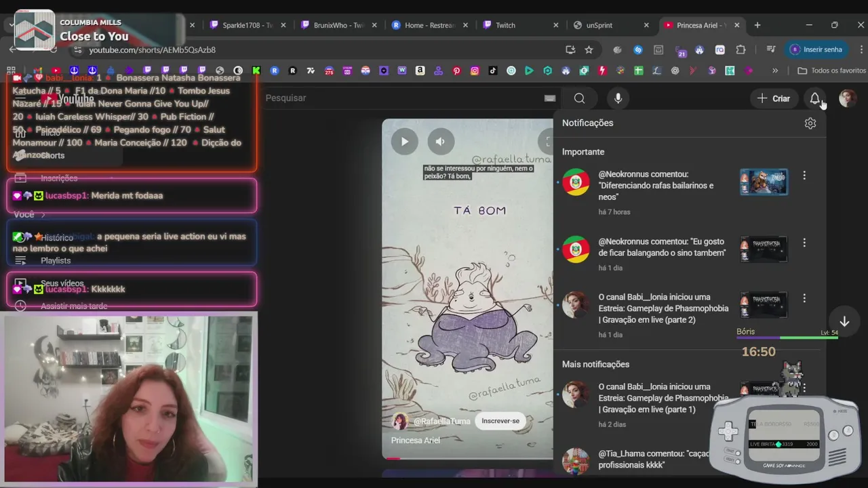Start voice search with microphone icon
Viewport: 868px width, 488px height.
point(618,98)
